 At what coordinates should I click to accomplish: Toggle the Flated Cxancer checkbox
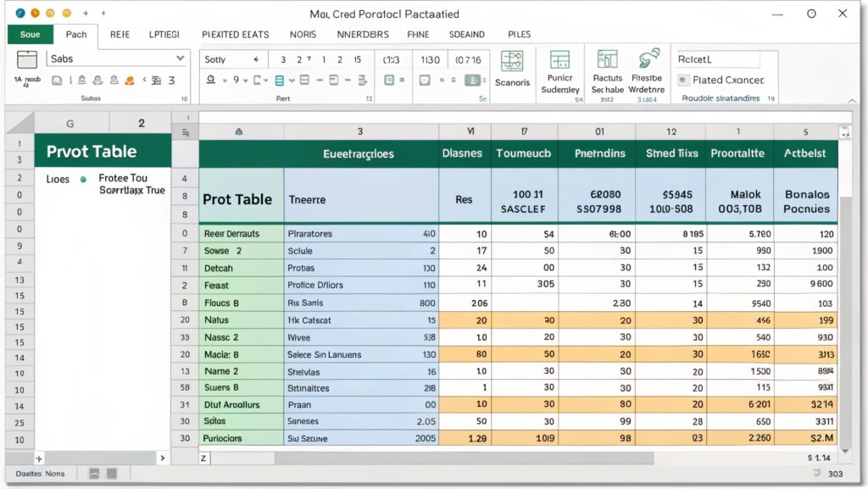coord(683,81)
